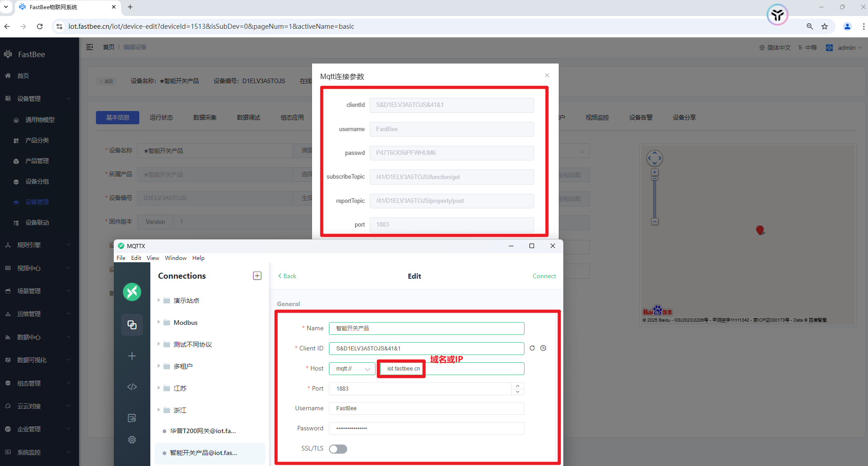Toggle FastBee sidebar collapse hamburger icon

[90, 47]
